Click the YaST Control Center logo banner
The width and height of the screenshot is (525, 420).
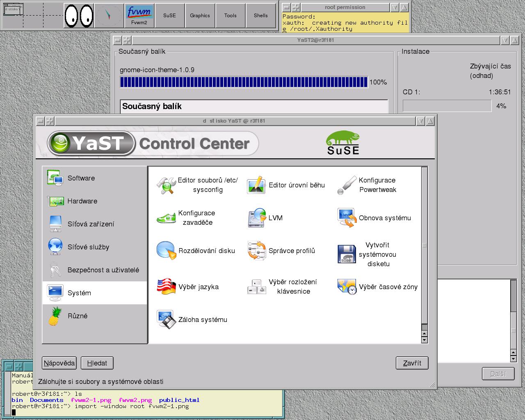pos(153,144)
